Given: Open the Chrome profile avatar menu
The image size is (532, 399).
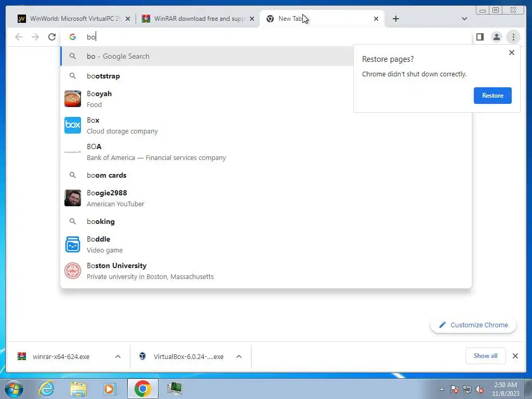Looking at the screenshot, I should (496, 37).
